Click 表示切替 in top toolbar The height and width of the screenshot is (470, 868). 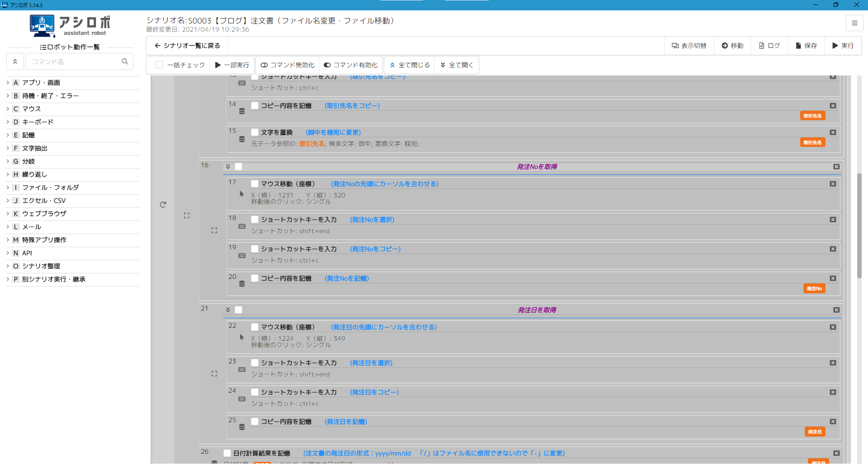689,46
